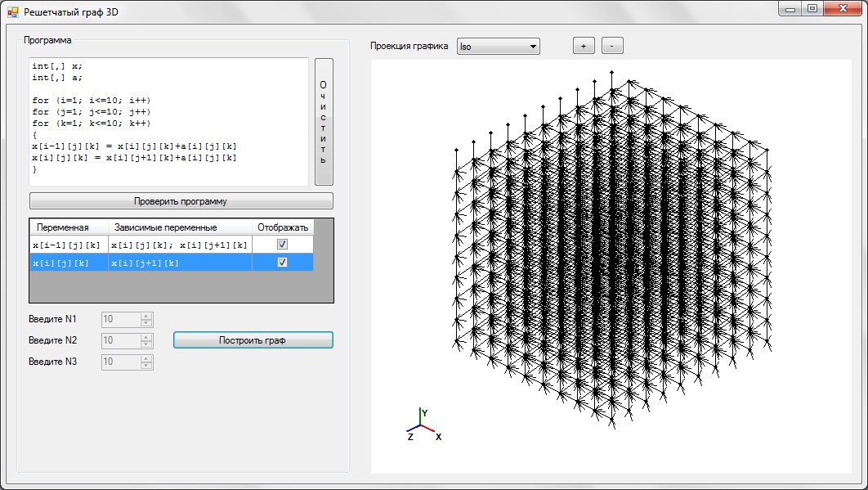
Task: Maximize the application window
Action: pos(812,9)
